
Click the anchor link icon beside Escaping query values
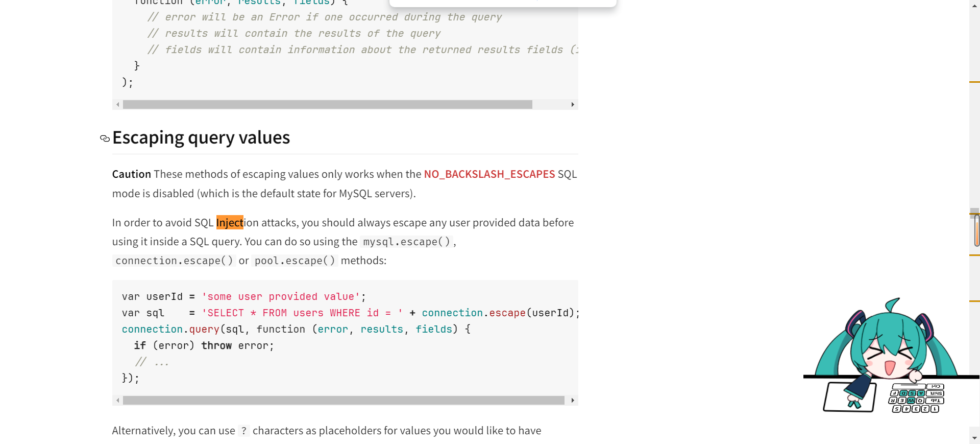[x=105, y=138]
